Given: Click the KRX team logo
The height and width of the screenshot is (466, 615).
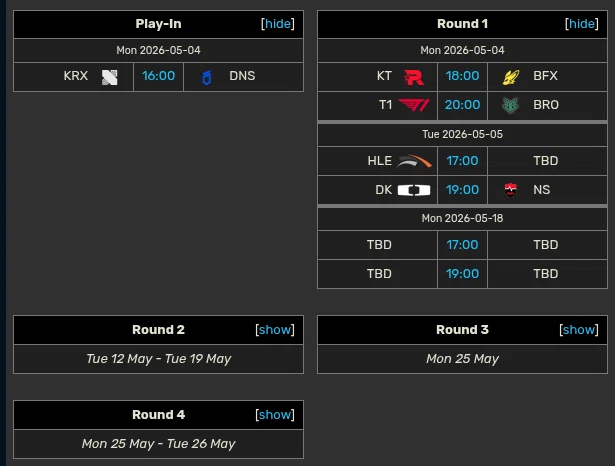Looking at the screenshot, I should click(x=109, y=77).
